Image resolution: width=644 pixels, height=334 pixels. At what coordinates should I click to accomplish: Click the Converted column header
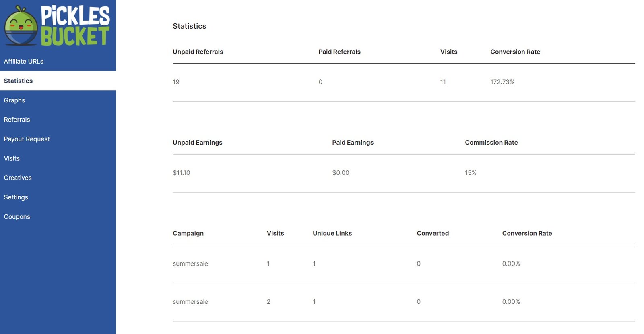tap(433, 233)
